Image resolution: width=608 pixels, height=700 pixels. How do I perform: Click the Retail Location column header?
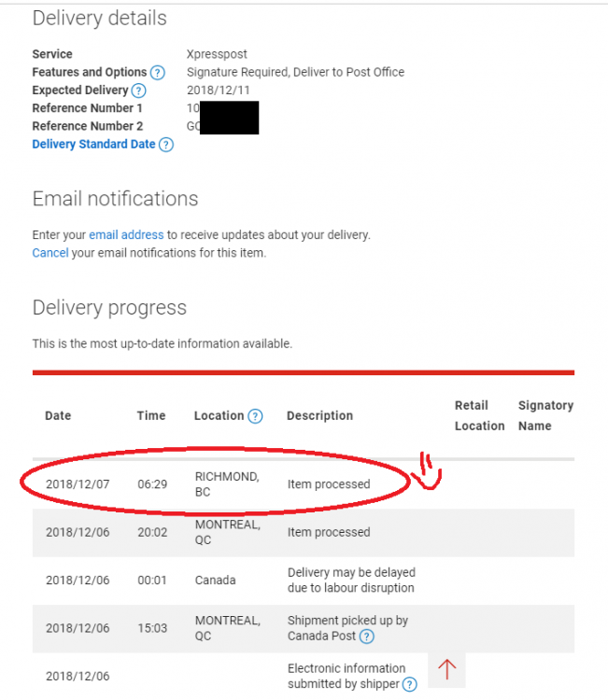coord(479,415)
